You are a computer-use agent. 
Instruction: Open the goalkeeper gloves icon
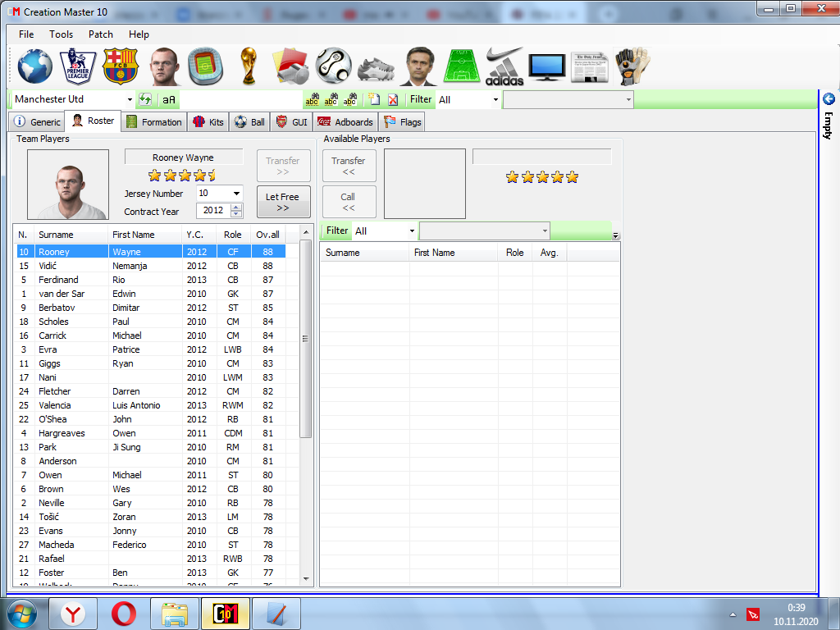pyautogui.click(x=632, y=66)
